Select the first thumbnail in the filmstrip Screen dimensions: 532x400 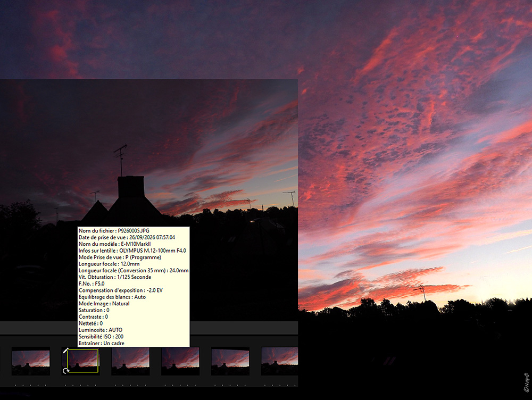(31, 361)
